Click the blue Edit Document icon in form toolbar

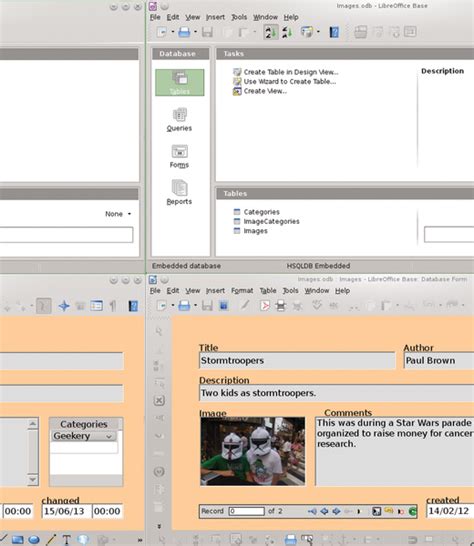(x=224, y=306)
